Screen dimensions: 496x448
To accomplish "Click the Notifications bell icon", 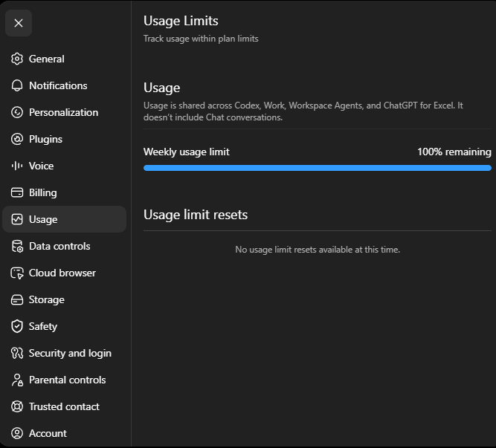I will (x=17, y=85).
